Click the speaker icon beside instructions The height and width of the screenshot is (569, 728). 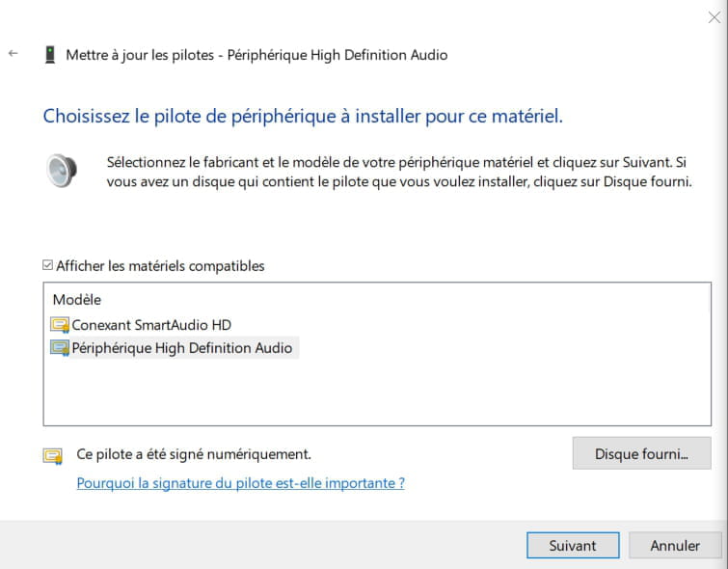[62, 171]
